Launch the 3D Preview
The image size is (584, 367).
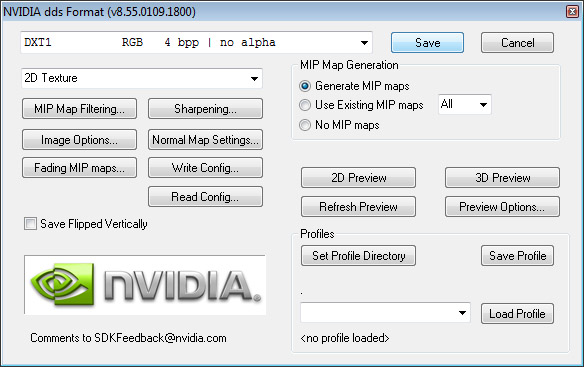click(502, 178)
